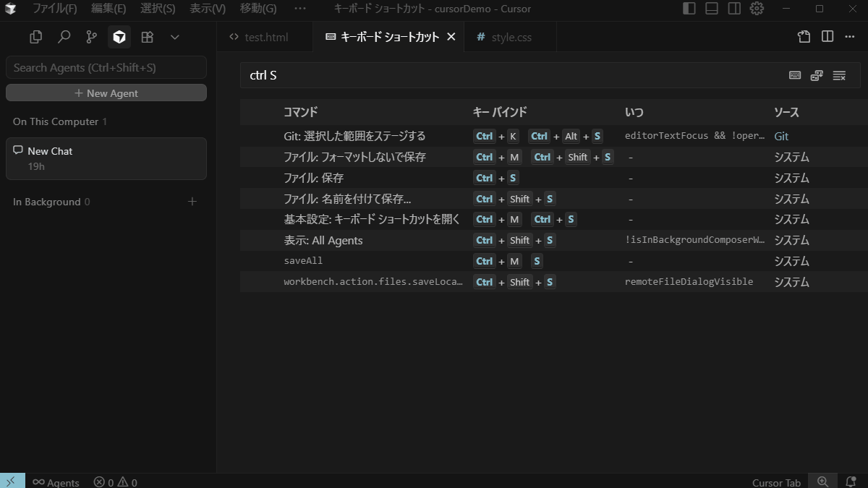Select ファイル: 名前を付けて保存... row

[554, 199]
